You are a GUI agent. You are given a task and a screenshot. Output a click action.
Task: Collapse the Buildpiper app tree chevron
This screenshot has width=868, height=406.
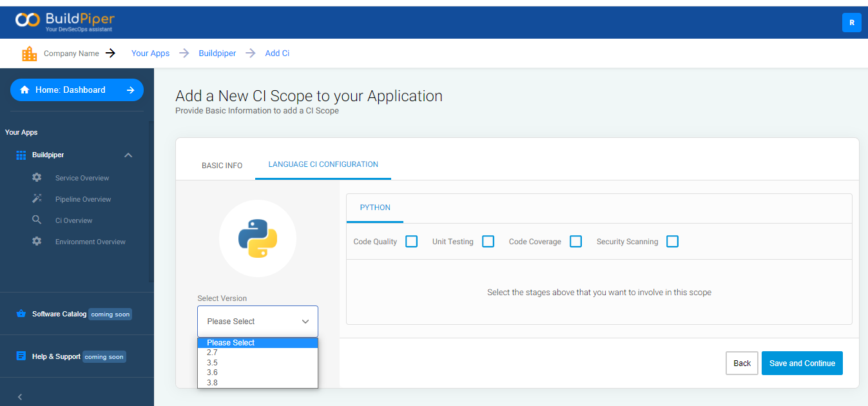[x=128, y=155]
